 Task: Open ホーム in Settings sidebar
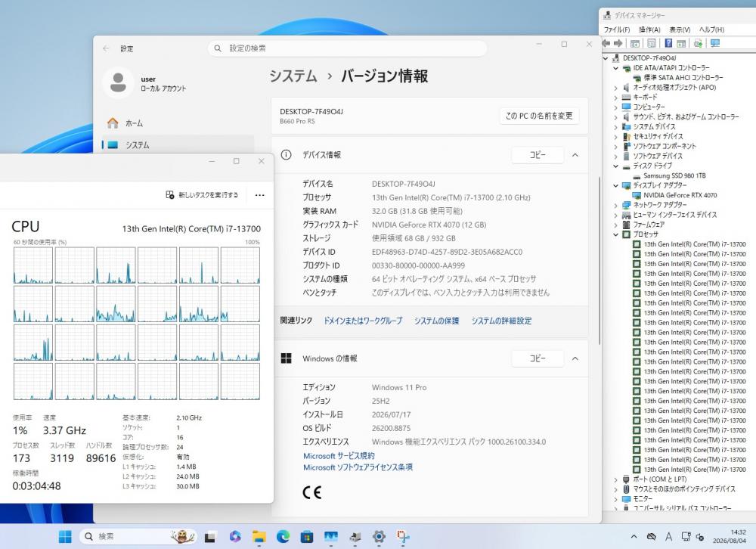tap(176, 123)
